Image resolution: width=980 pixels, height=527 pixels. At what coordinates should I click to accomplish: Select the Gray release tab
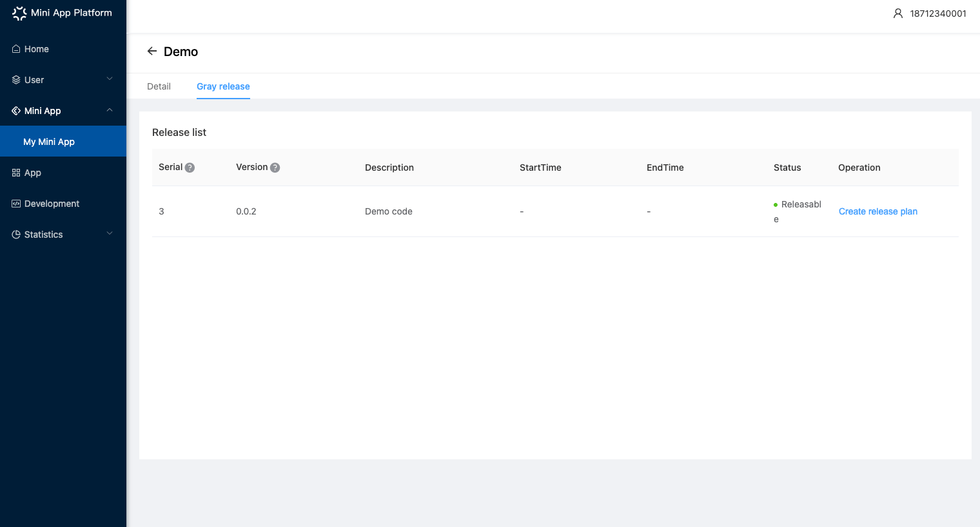point(223,86)
